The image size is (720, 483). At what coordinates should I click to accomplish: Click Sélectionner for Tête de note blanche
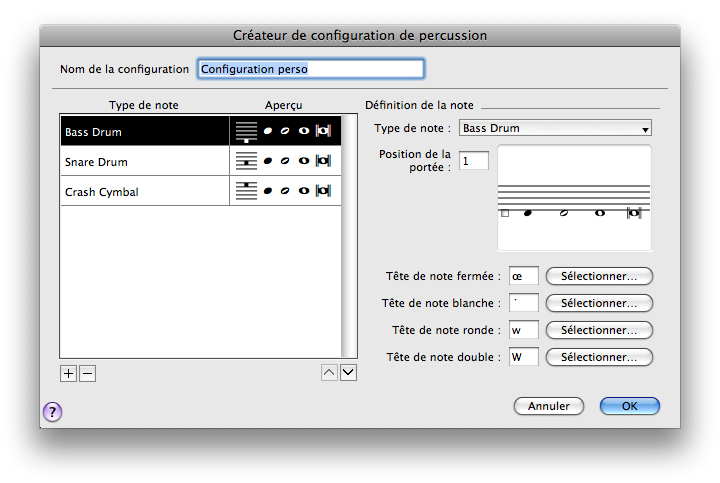[x=599, y=303]
